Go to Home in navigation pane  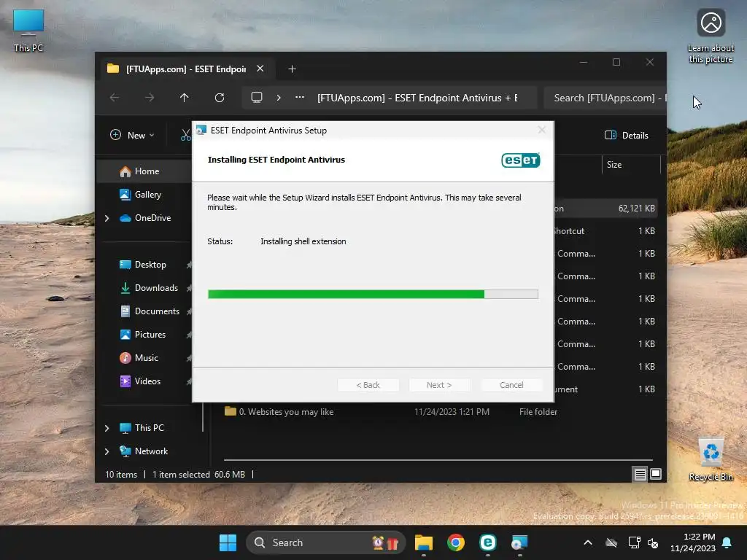[144, 171]
